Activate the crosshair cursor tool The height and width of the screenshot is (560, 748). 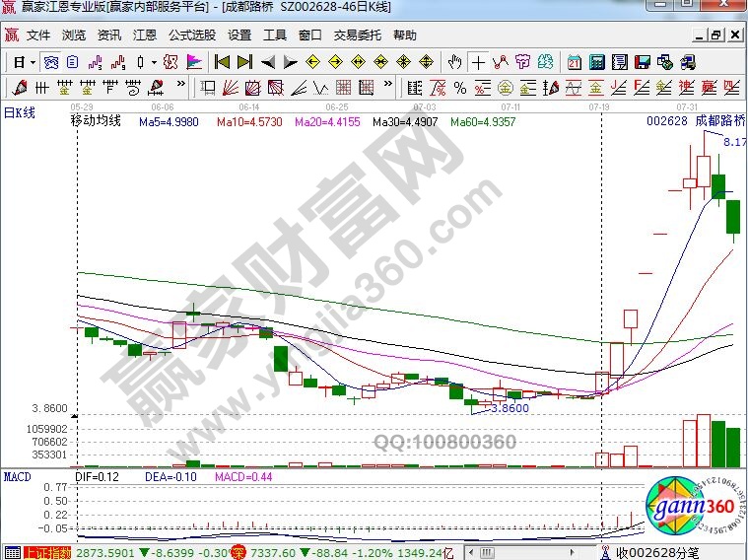[x=479, y=61]
